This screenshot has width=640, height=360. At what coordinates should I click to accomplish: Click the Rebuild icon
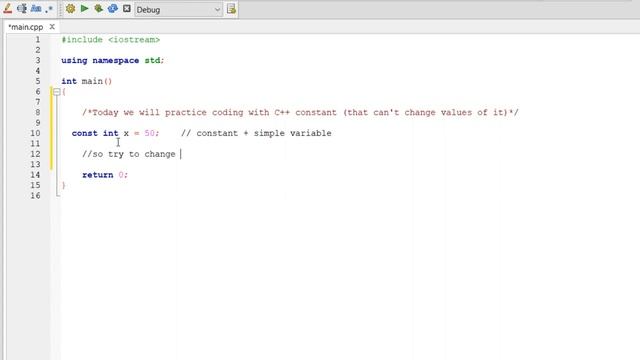point(113,9)
